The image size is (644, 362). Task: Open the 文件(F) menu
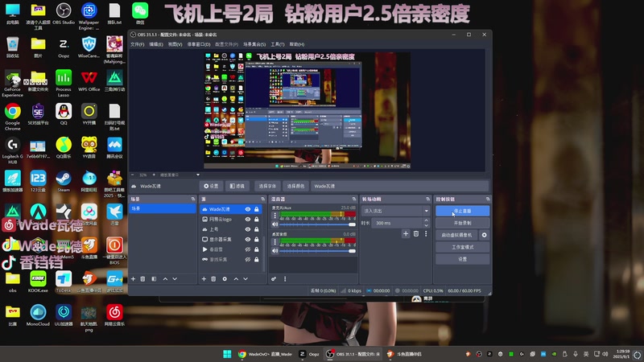[137, 44]
